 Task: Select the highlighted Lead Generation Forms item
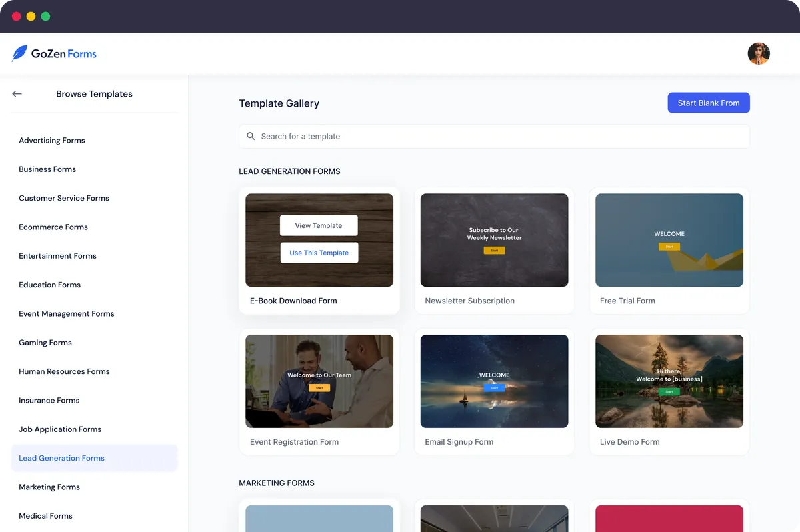click(94, 458)
